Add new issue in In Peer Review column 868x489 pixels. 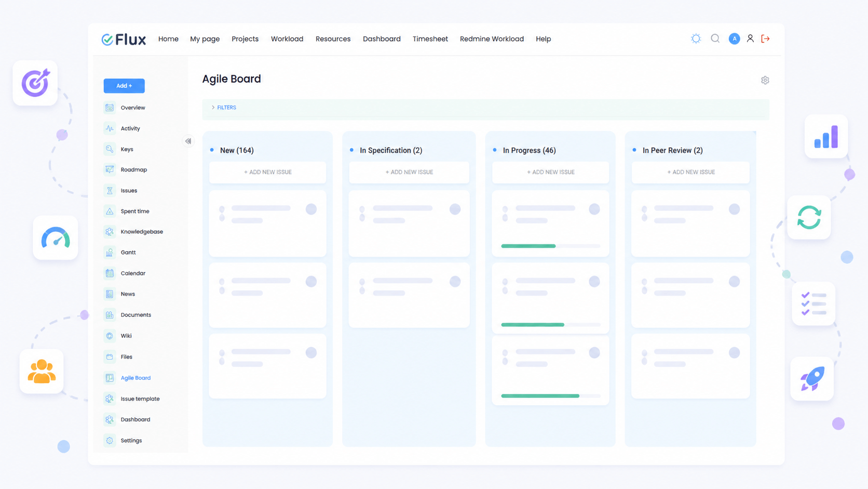[x=690, y=172]
